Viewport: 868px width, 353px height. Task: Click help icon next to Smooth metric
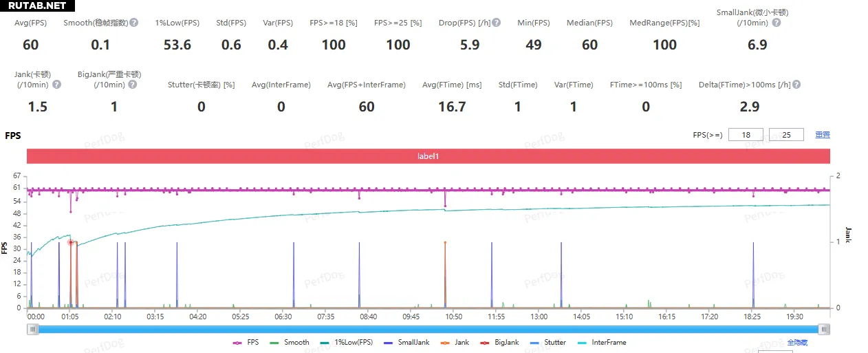(x=134, y=23)
